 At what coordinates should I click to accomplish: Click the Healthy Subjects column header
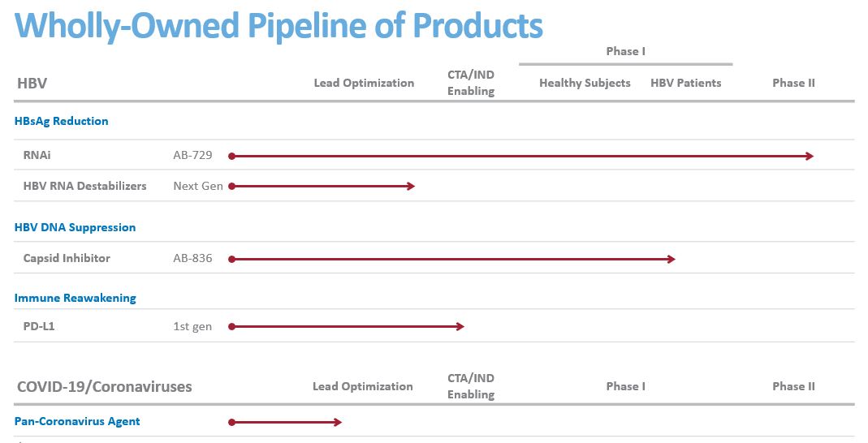[585, 83]
